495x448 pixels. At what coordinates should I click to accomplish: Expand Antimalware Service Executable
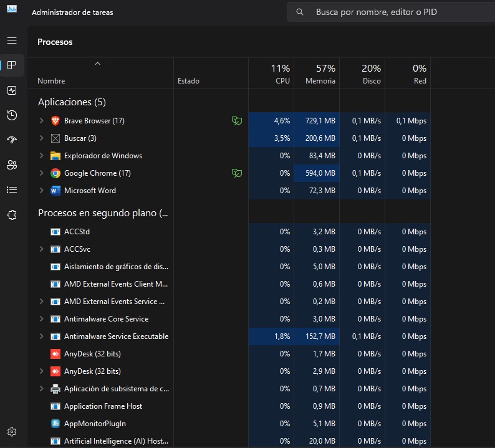coord(41,336)
